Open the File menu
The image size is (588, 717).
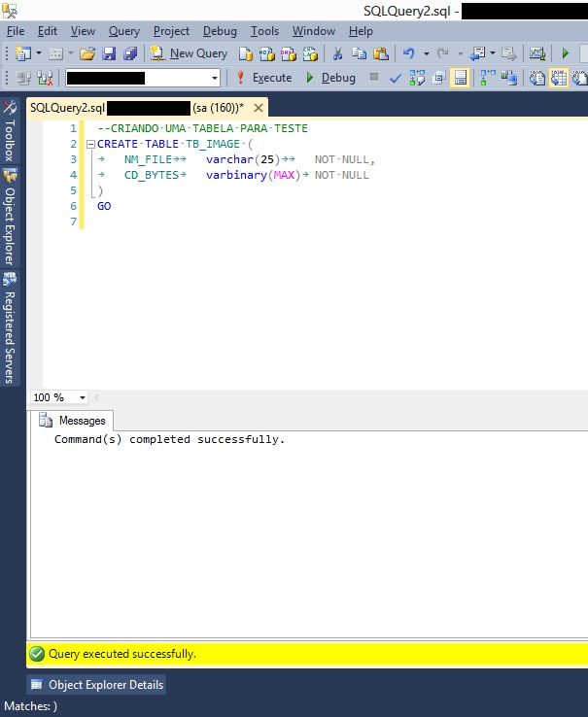[16, 31]
